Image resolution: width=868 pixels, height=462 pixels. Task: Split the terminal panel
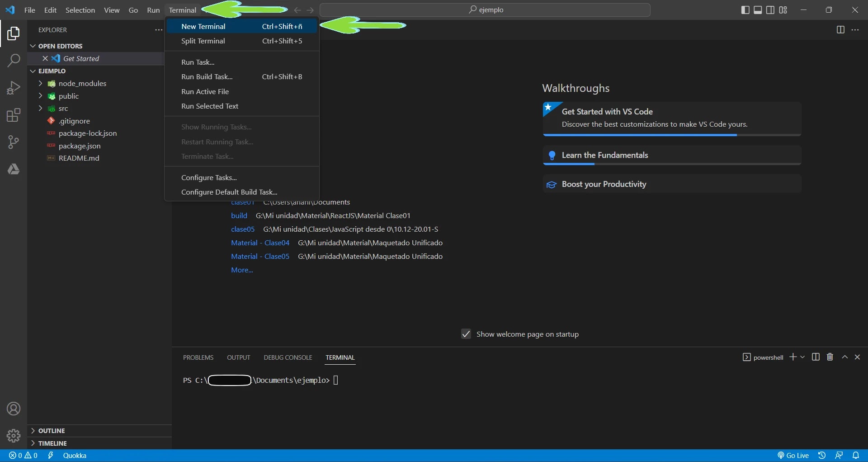point(816,357)
